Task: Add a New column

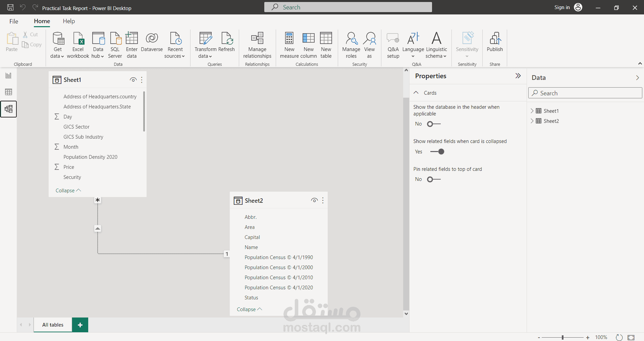Action: [309, 45]
